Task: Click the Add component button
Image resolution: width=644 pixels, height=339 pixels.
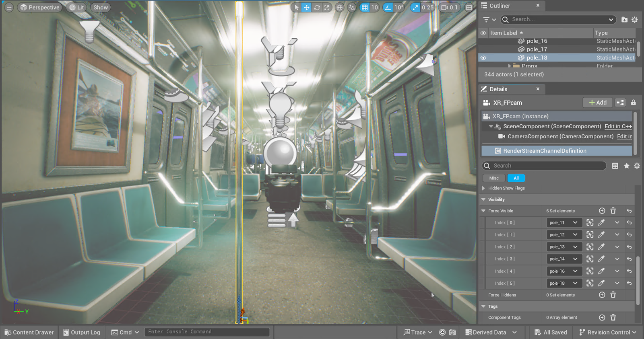Action: 598,103
